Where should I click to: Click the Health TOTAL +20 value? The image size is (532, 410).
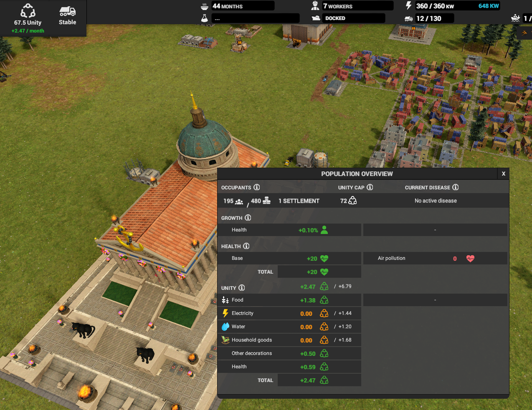pyautogui.click(x=312, y=272)
